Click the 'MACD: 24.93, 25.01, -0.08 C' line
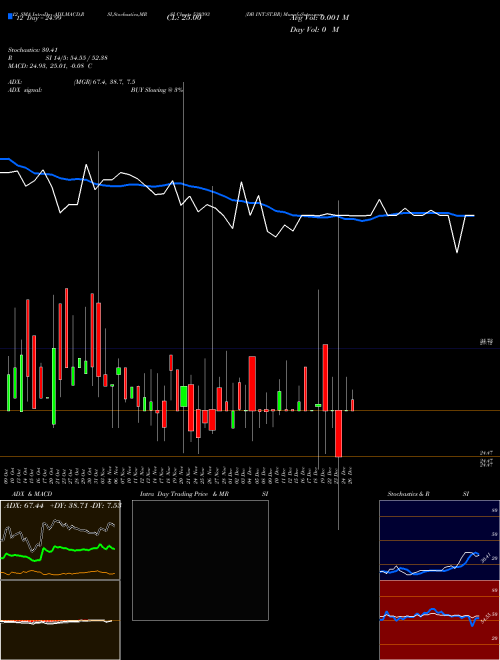Screen dimensions: 500x660 [x=50, y=66]
